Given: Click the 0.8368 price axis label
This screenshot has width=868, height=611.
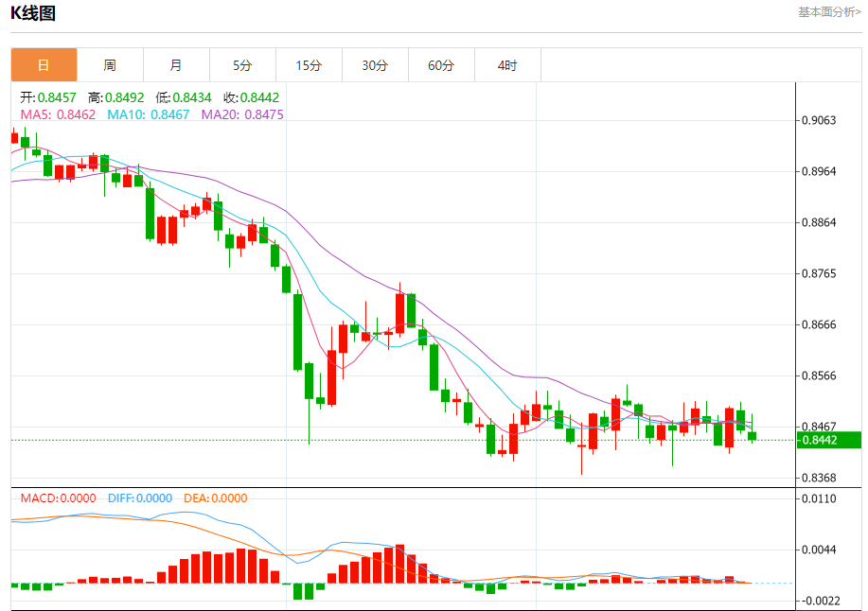Looking at the screenshot, I should click(x=819, y=478).
